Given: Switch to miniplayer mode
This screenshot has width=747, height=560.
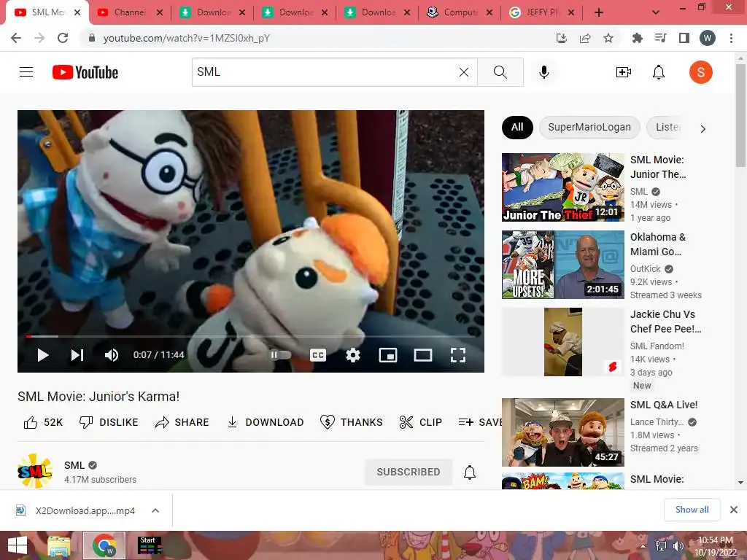Looking at the screenshot, I should pyautogui.click(x=388, y=355).
